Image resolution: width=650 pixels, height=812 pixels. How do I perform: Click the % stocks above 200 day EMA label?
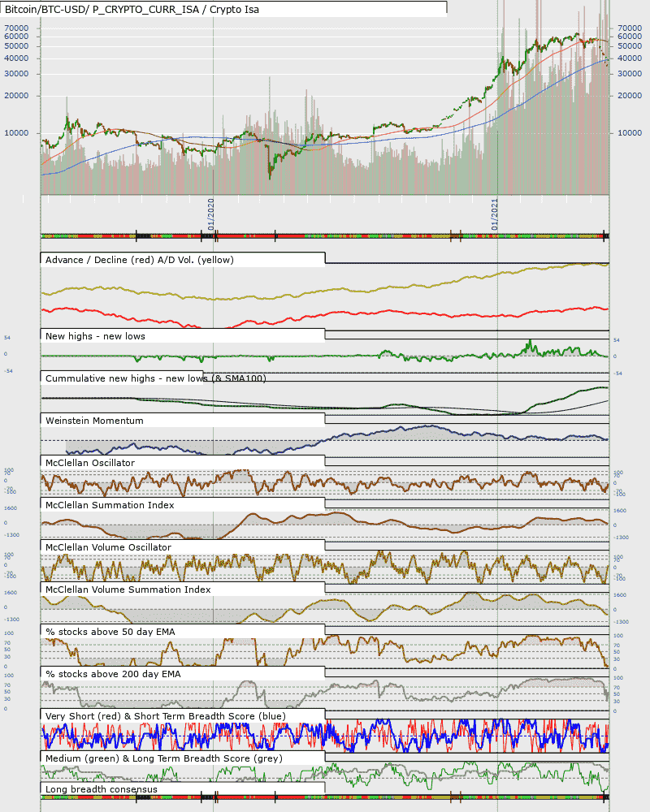(113, 674)
